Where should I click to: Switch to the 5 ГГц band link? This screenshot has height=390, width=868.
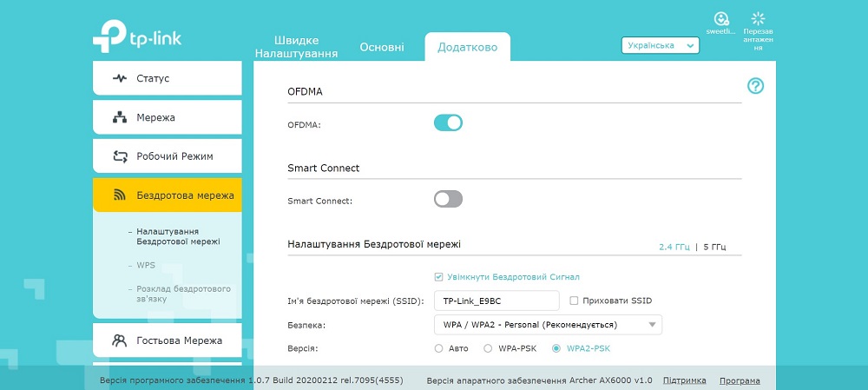pos(714,247)
